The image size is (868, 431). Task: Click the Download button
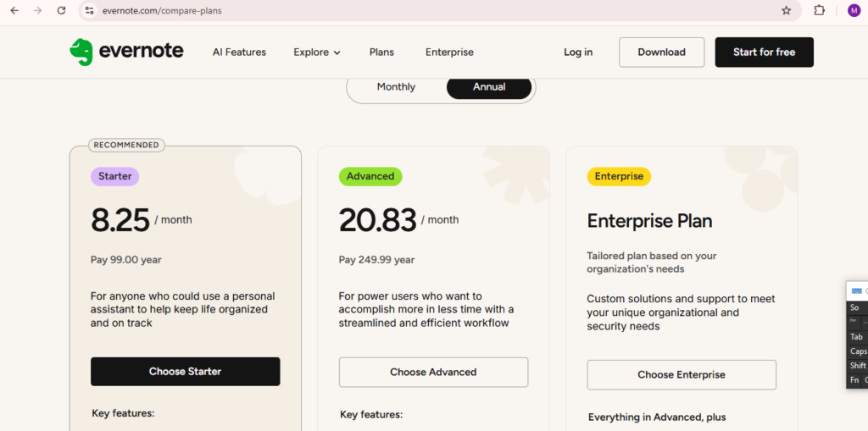661,52
